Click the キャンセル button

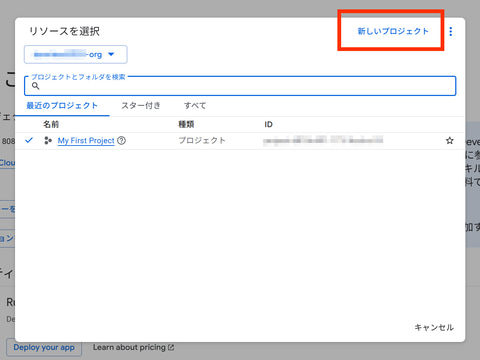pos(434,327)
